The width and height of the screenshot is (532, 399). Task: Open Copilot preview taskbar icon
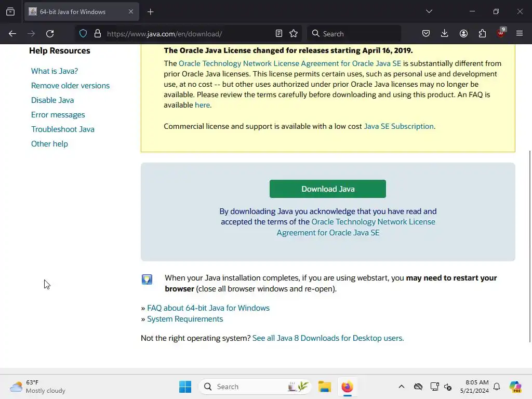(x=515, y=387)
